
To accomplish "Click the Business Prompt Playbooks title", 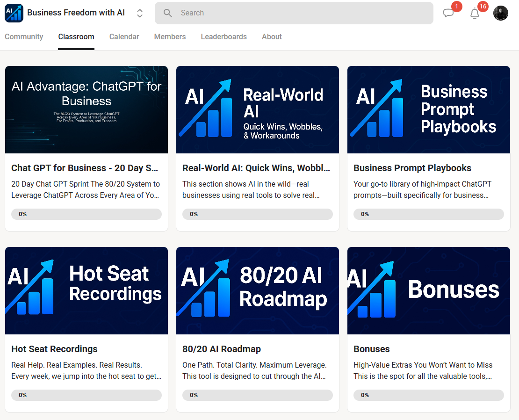I will (412, 168).
